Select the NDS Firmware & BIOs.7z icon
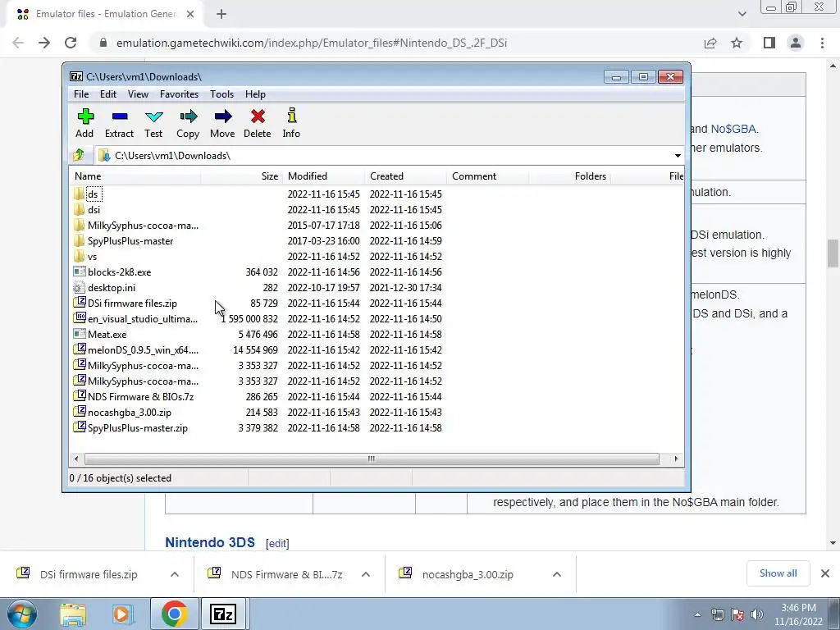840x630 pixels. coord(80,396)
